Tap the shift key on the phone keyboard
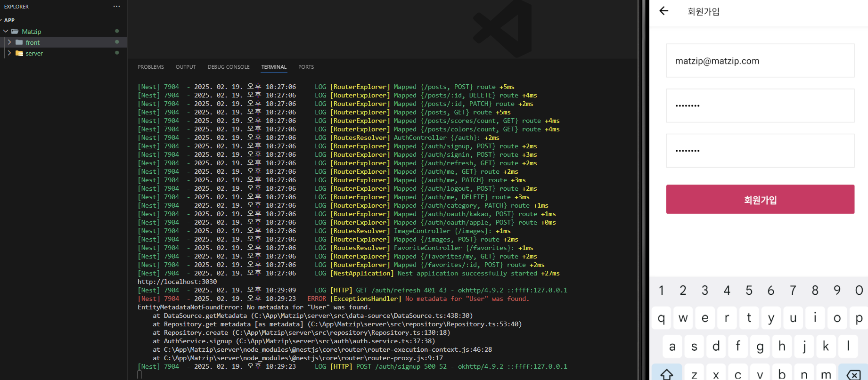 pyautogui.click(x=667, y=373)
